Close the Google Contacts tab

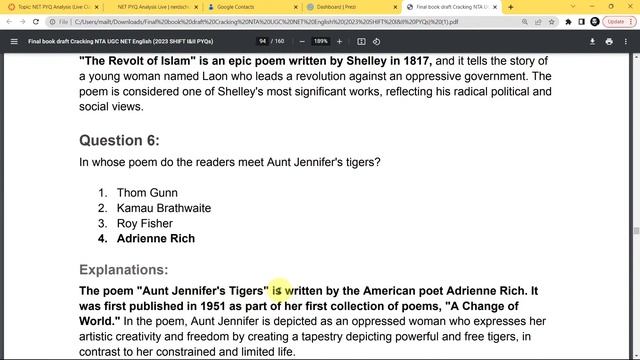point(296,7)
